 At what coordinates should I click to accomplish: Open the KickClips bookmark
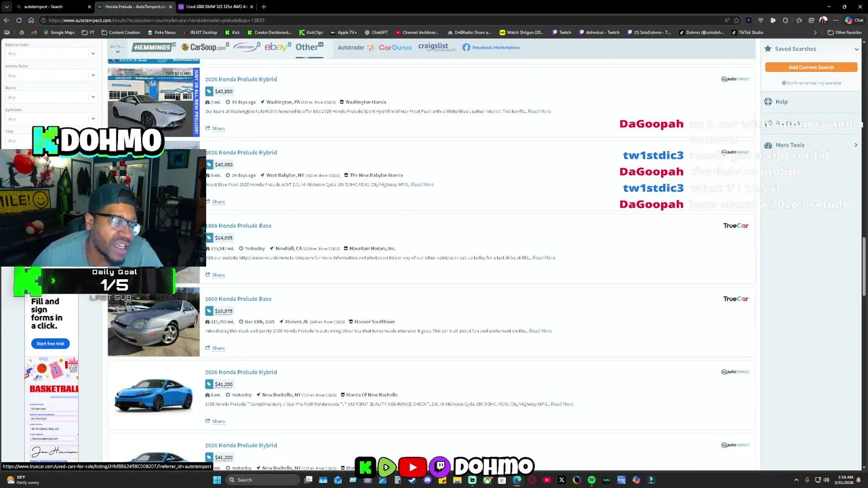(311, 33)
